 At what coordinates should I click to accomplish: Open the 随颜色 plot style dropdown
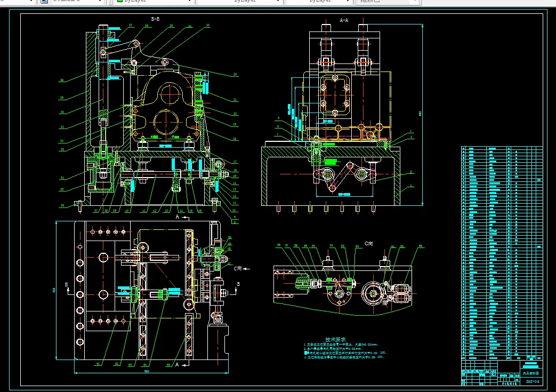387,2
